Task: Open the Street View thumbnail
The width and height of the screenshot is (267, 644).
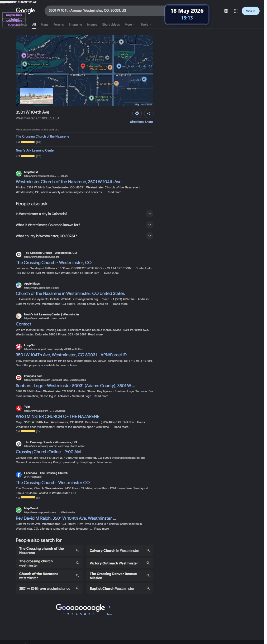Action: (36, 96)
